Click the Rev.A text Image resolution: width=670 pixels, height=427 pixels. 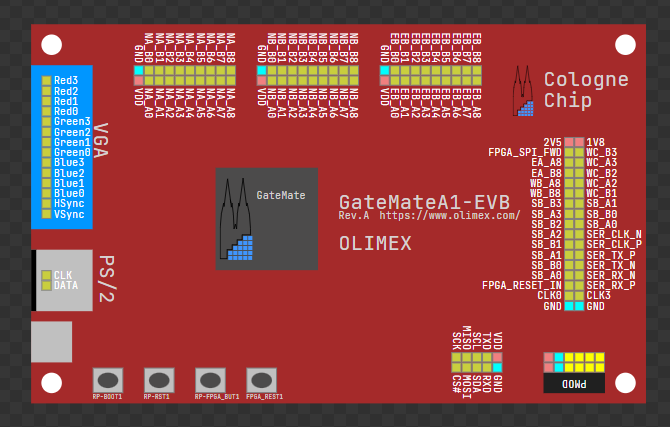pos(354,215)
